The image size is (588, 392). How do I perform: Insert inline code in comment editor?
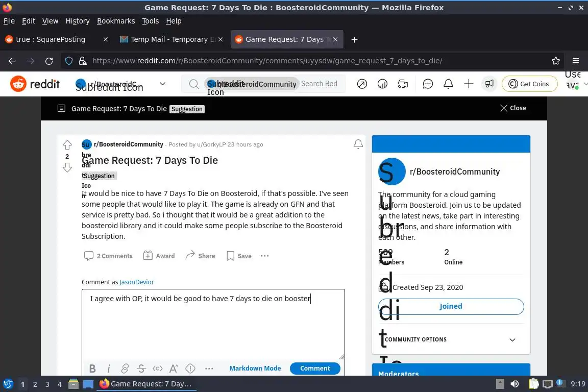(x=158, y=369)
